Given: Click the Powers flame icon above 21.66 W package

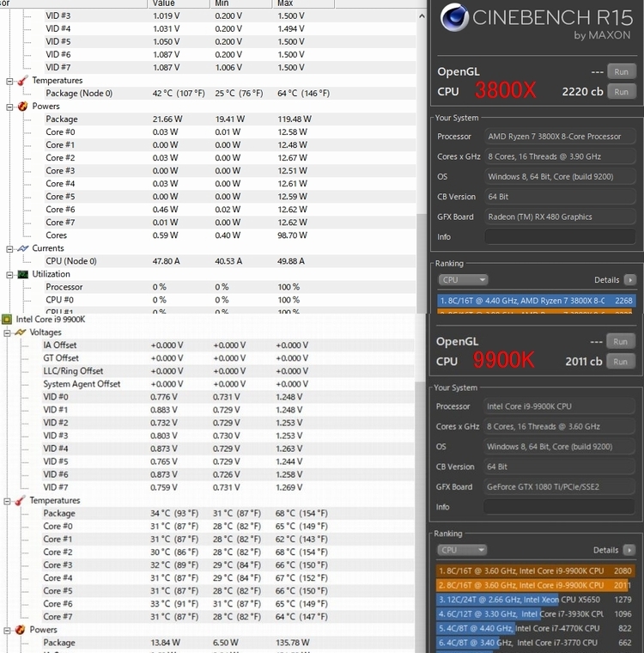Looking at the screenshot, I should pos(22,107).
